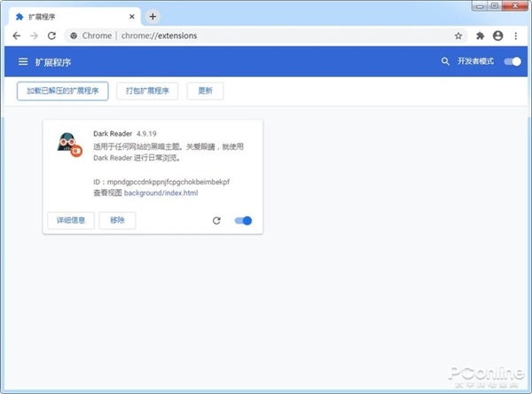Turn off 开发者模式 toggle
532x394 pixels.
point(512,62)
